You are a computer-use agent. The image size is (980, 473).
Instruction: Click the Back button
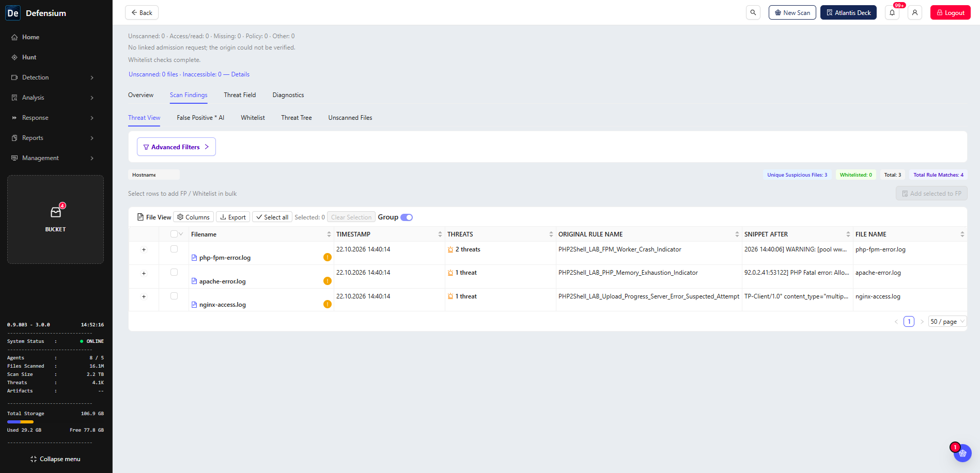(142, 12)
